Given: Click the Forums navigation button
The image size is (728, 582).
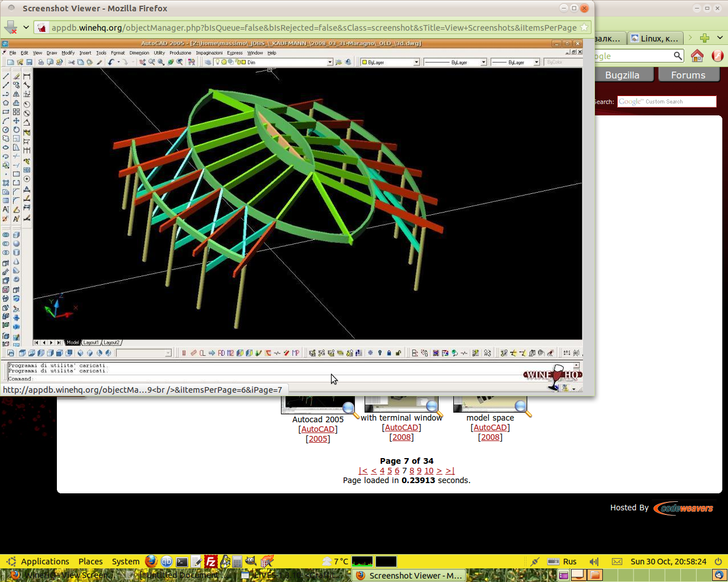Looking at the screenshot, I should tap(688, 75).
